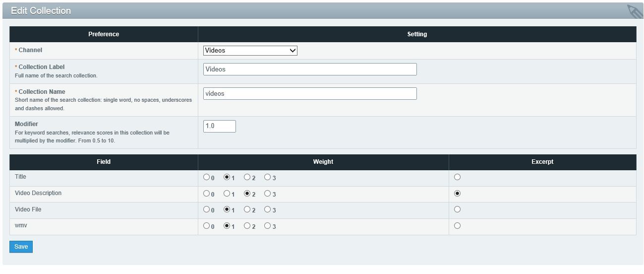The image size is (644, 274).
Task: Set Title weight to 0
Action: click(207, 177)
